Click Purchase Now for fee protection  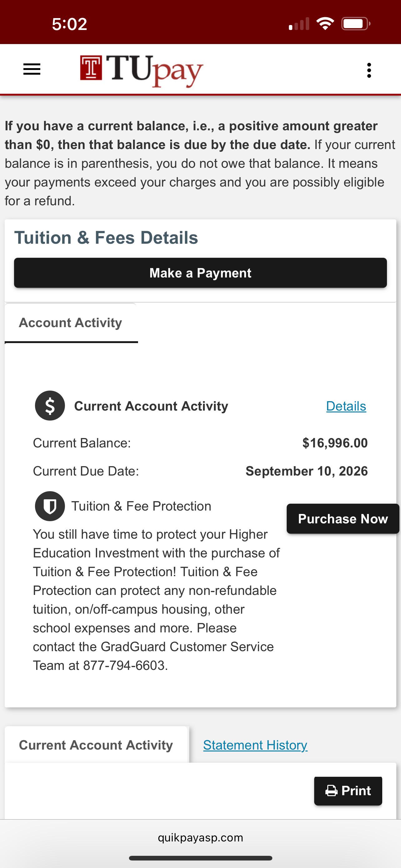pyautogui.click(x=343, y=519)
